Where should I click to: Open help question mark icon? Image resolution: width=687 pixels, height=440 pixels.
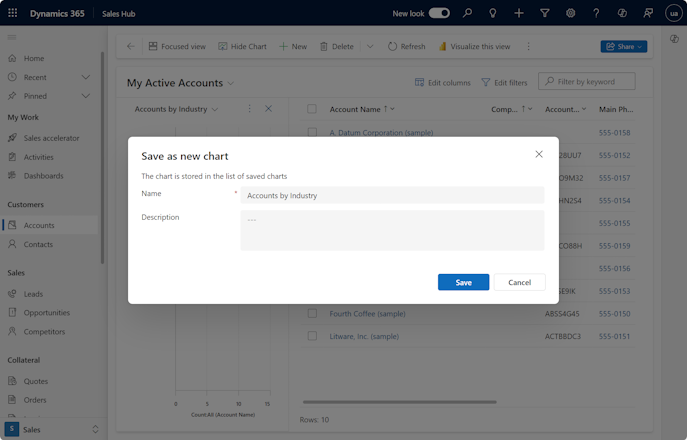[596, 13]
